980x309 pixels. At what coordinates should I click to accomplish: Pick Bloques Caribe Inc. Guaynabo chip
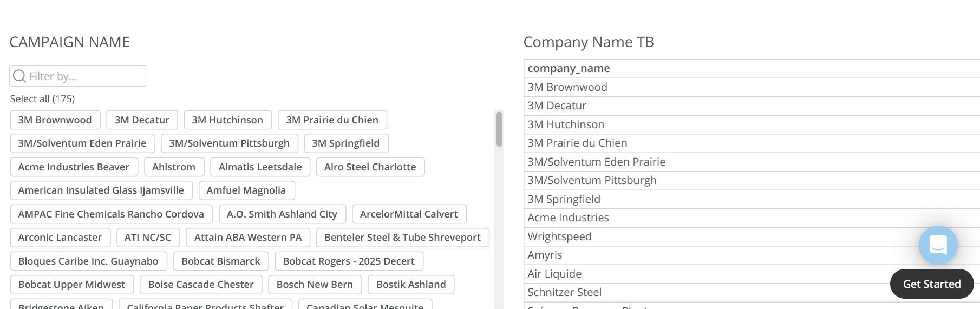click(88, 261)
